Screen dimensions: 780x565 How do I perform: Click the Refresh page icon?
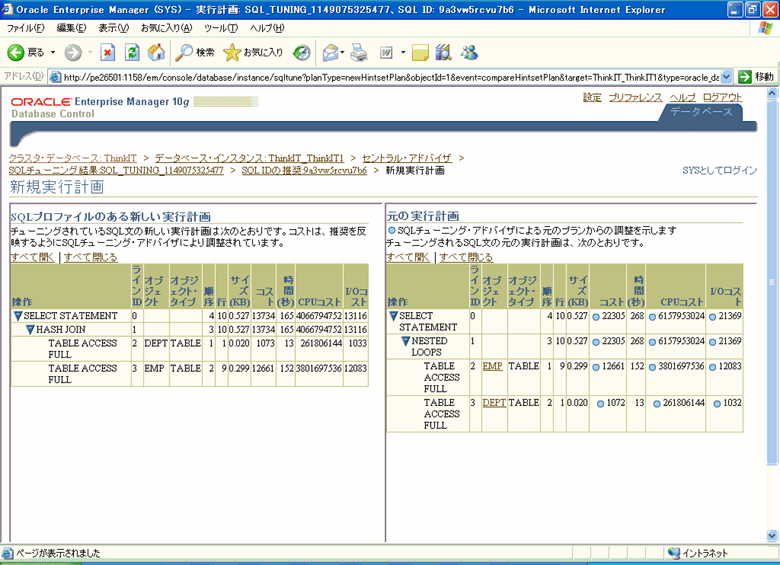pyautogui.click(x=132, y=52)
